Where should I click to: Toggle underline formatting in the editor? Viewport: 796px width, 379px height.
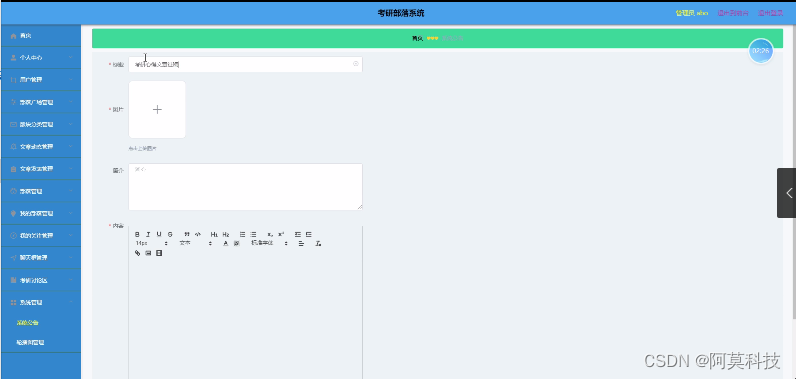pyautogui.click(x=159, y=234)
